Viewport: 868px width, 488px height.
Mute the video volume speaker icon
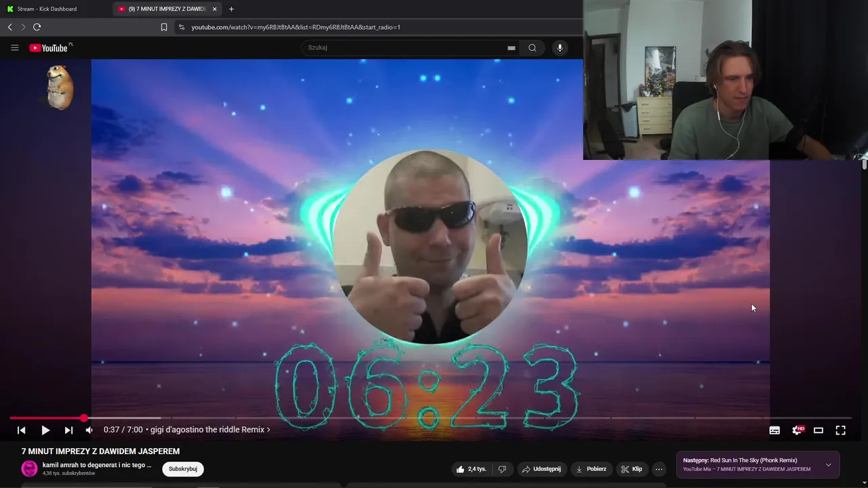tap(89, 430)
